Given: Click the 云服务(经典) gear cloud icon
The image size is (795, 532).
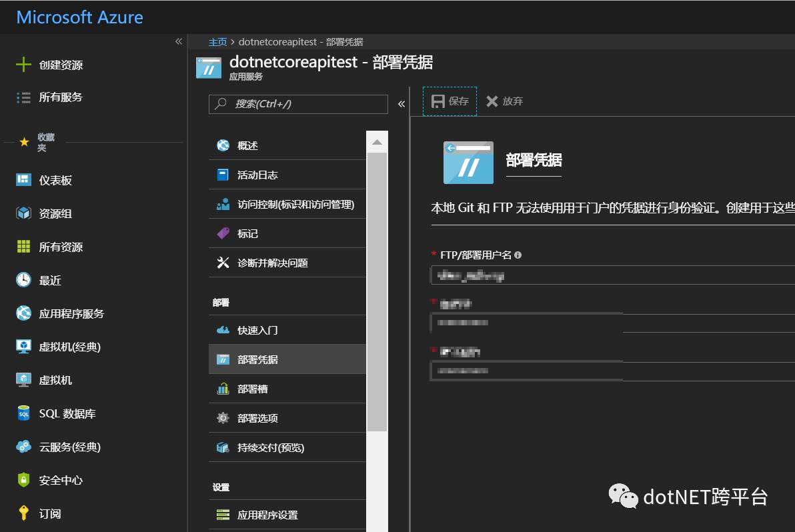Looking at the screenshot, I should click(x=23, y=447).
